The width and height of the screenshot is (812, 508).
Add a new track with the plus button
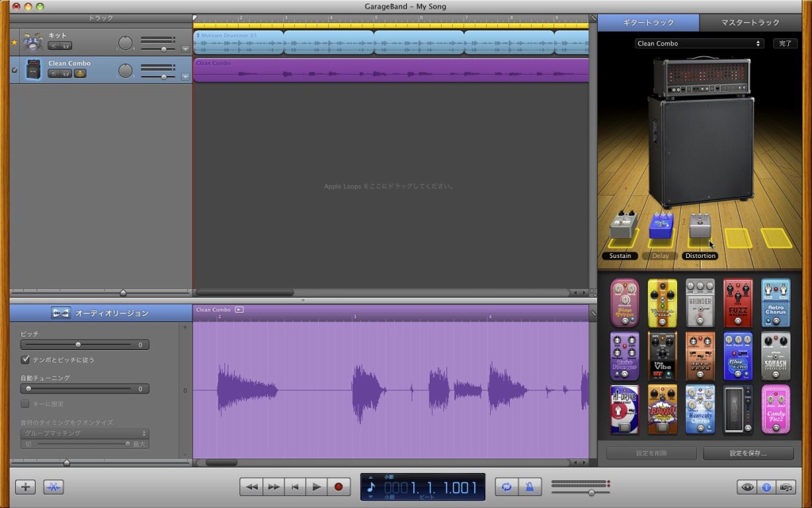click(x=25, y=487)
